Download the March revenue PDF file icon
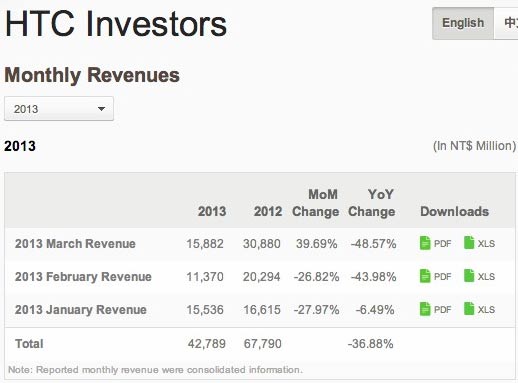Screen dimensions: 518x383 click(x=425, y=243)
